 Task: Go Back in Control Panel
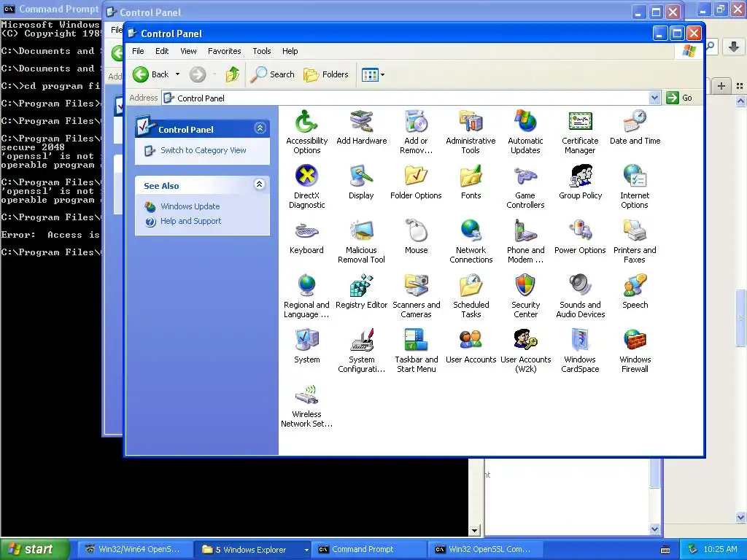pos(150,74)
